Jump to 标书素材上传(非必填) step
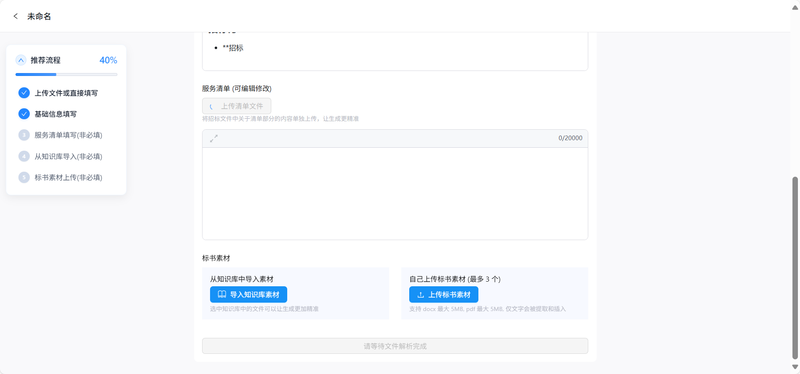 pos(68,177)
